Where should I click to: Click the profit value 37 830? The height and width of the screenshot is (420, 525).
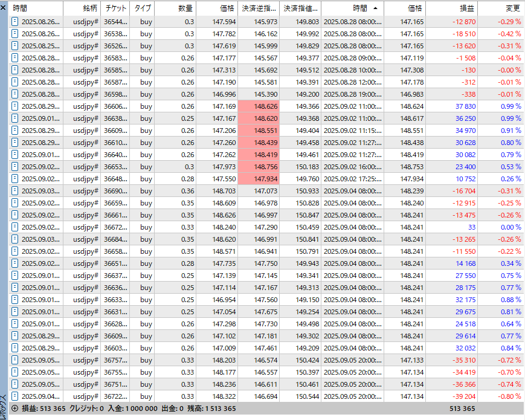465,106
